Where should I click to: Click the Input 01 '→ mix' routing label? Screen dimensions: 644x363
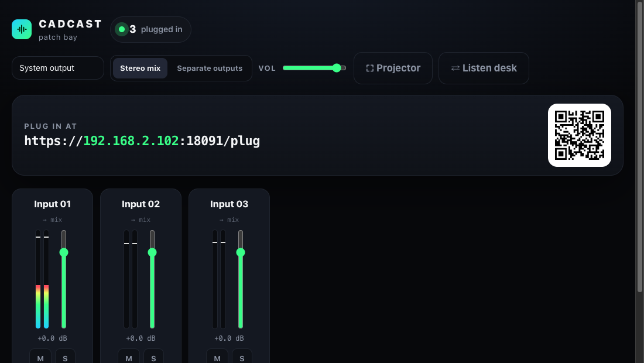tap(52, 220)
